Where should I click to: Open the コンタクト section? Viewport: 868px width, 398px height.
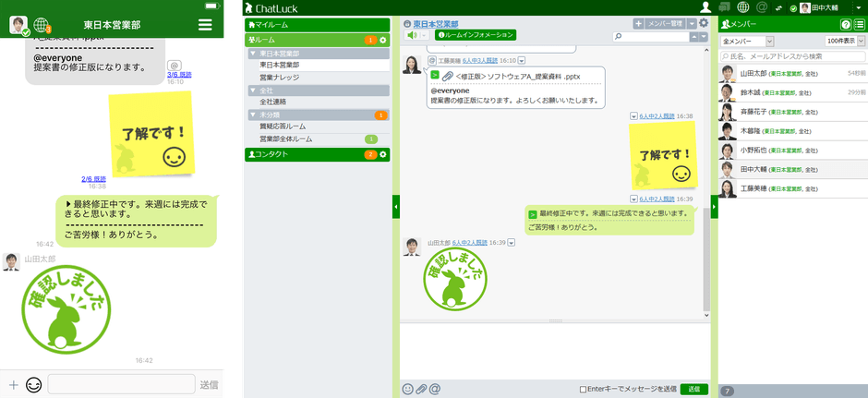[x=318, y=154]
